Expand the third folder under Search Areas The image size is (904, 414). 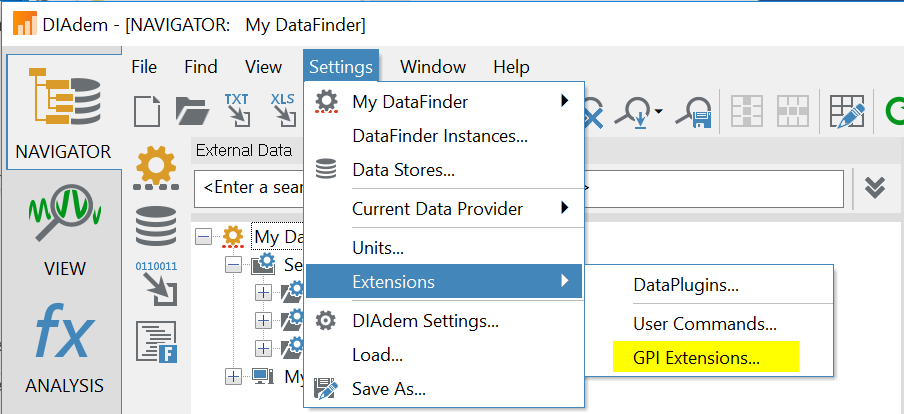[263, 348]
